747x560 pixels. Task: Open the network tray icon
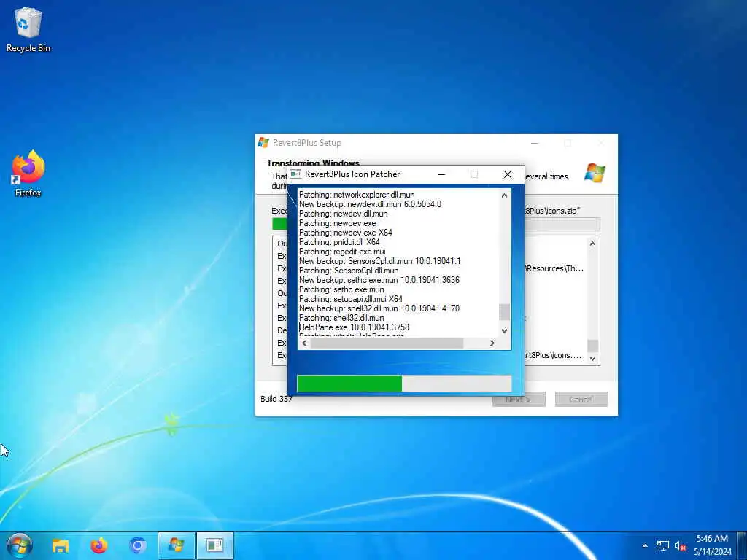pyautogui.click(x=662, y=546)
